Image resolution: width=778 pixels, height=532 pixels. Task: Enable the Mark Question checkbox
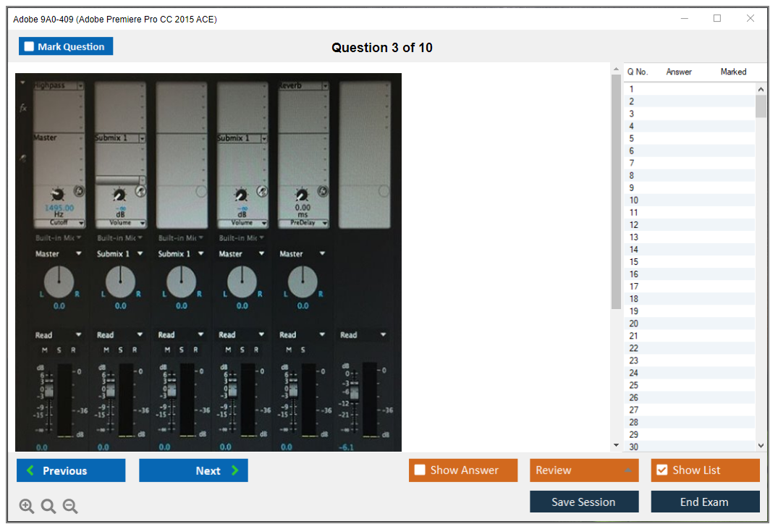point(29,47)
